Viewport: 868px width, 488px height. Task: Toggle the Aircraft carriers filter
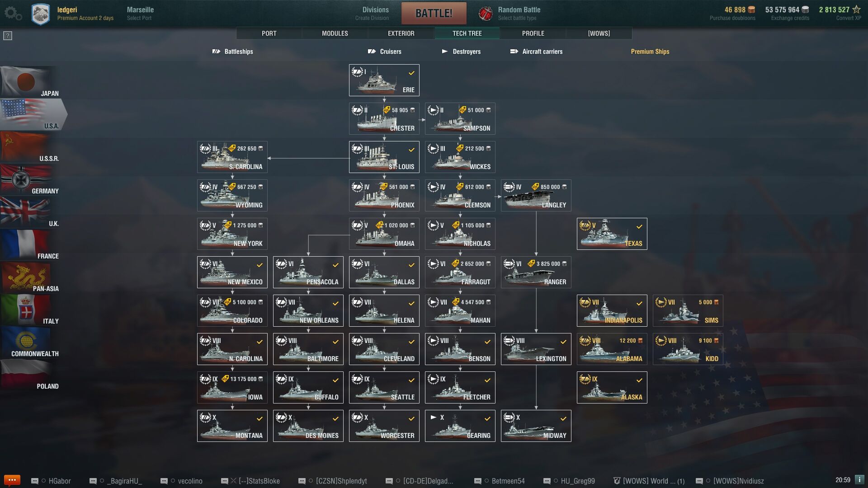[536, 52]
